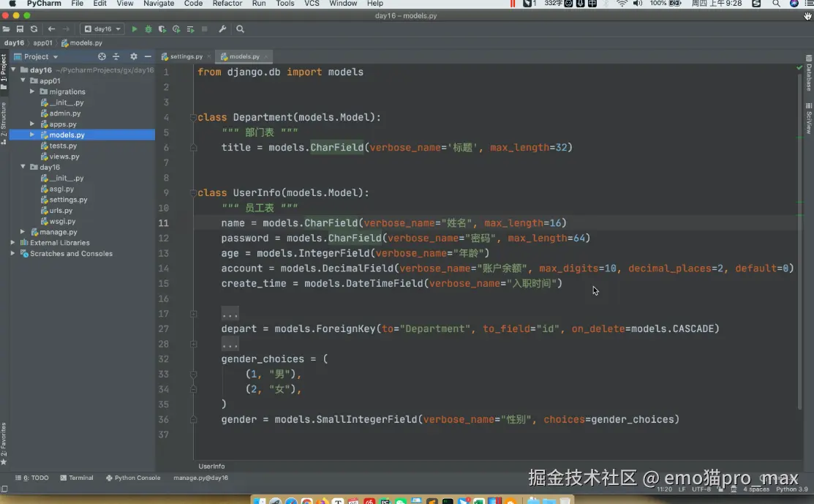The image size is (814, 504).
Task: Navigate back with the left arrow
Action: tap(51, 29)
